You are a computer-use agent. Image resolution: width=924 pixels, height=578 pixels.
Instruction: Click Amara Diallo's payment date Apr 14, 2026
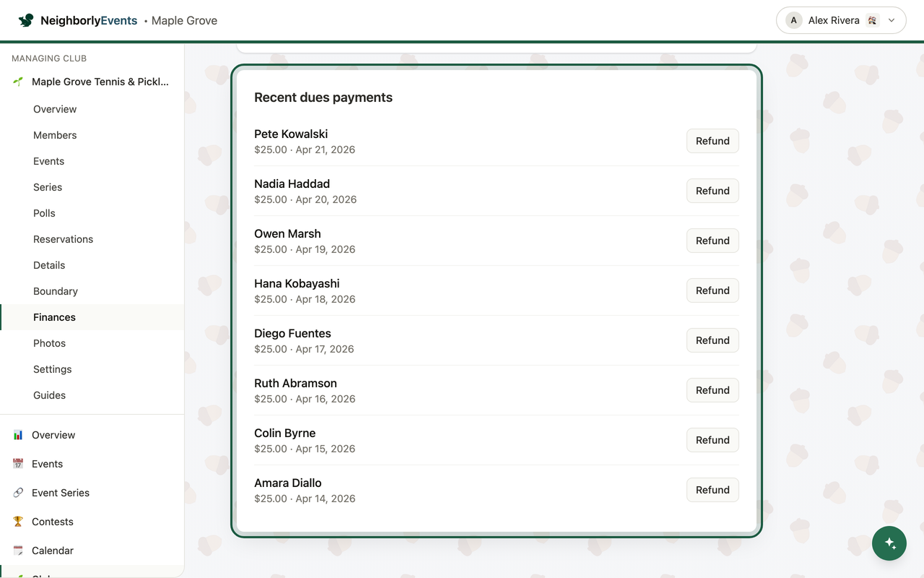[x=326, y=499]
